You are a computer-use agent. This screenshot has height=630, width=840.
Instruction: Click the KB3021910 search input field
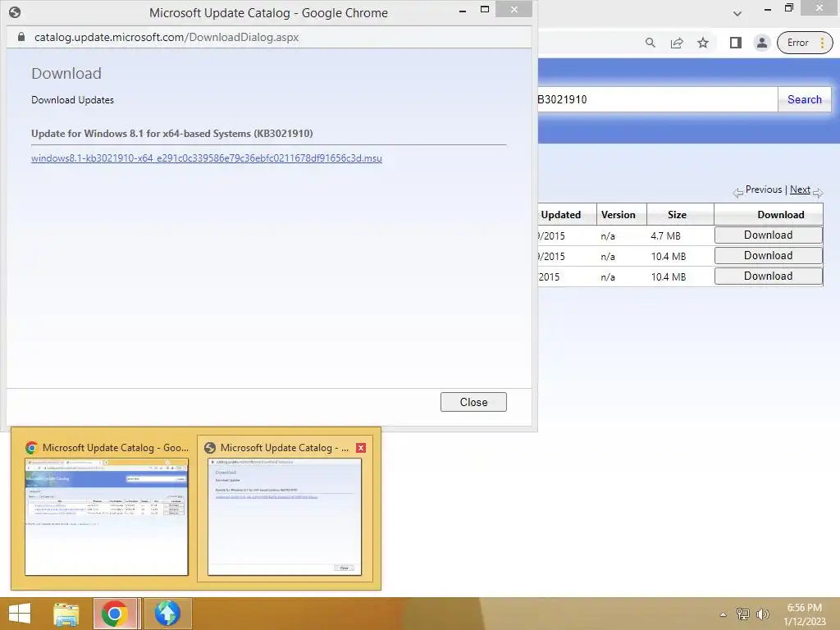(x=657, y=99)
